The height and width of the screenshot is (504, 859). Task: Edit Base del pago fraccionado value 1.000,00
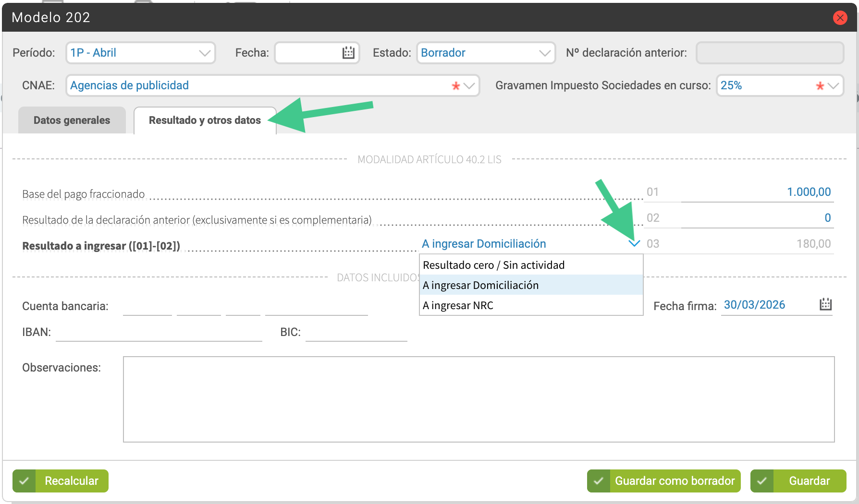point(757,192)
